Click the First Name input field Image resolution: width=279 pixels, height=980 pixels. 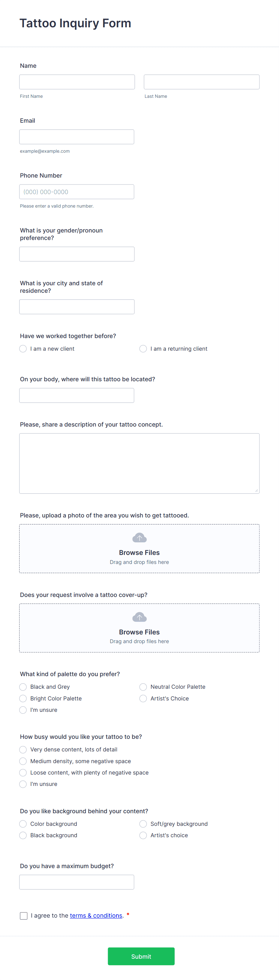(x=77, y=82)
